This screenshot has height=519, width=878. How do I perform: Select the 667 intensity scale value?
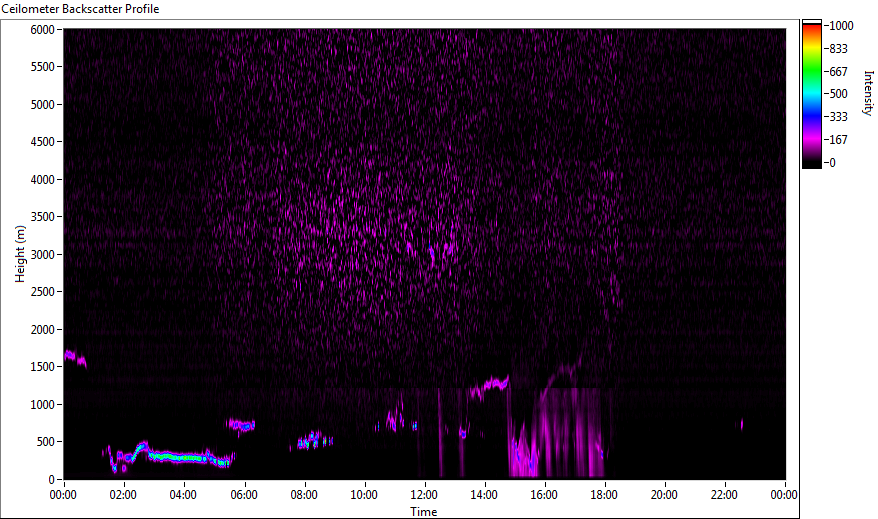point(838,72)
